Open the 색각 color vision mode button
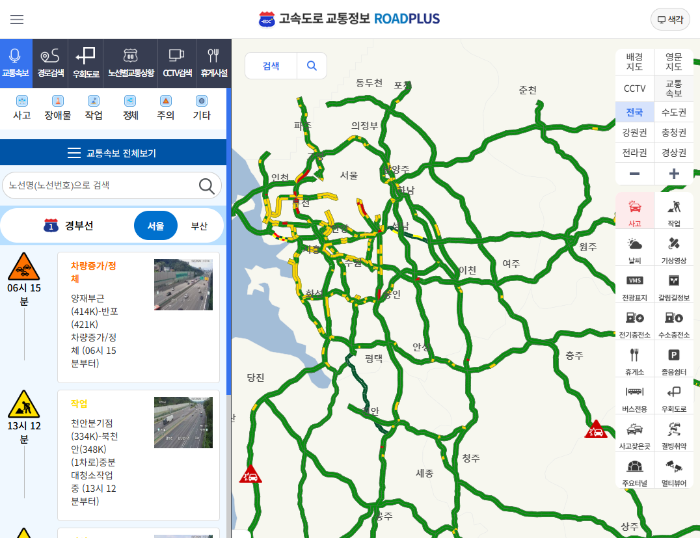700x538 pixels. 670,19
